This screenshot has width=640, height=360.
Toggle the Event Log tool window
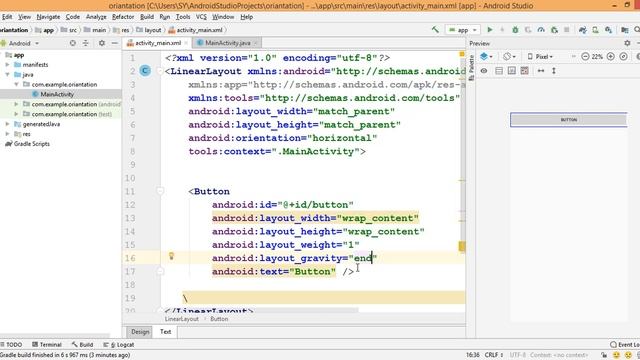point(624,344)
